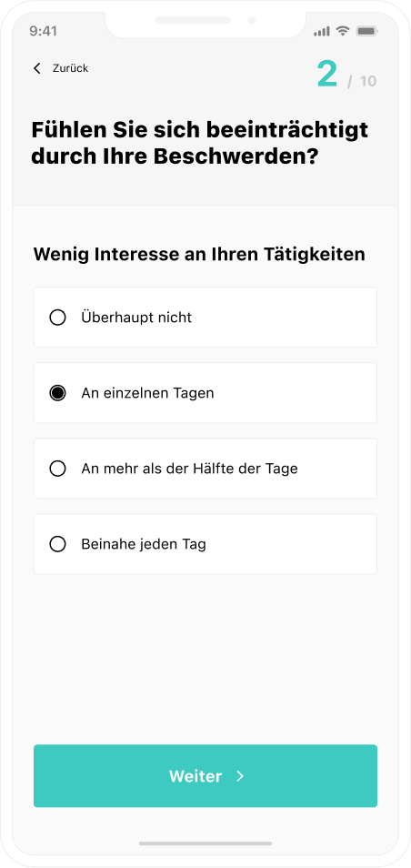This screenshot has height=868, width=411.
Task: Click the Wi-Fi status icon
Action: [343, 31]
